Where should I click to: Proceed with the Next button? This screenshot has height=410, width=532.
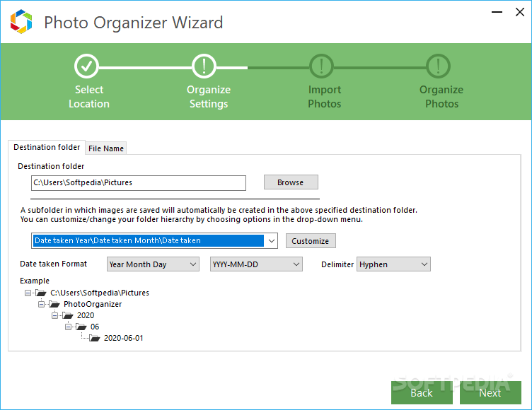[x=490, y=392]
